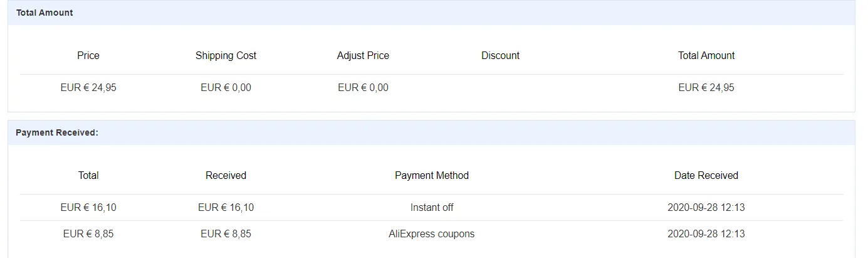Click the Instant off date 2020-09-28 12:13
Image resolution: width=868 pixels, height=258 pixels.
coord(706,207)
